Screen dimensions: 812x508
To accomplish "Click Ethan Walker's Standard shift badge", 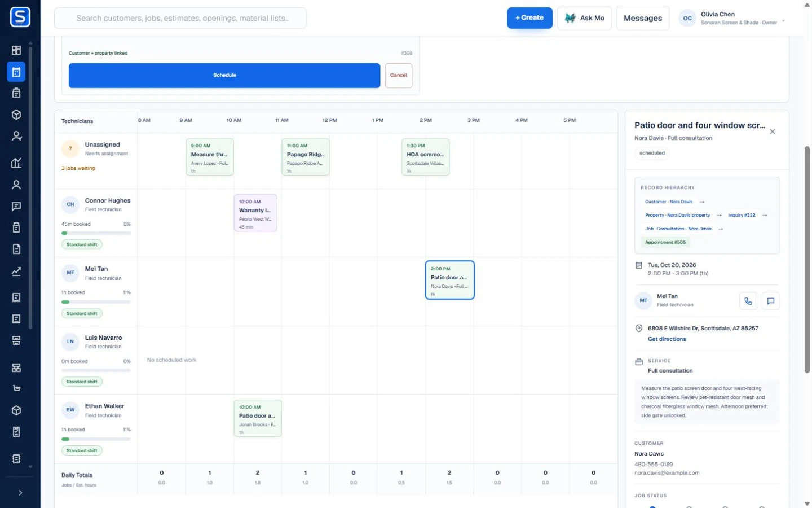I will (x=82, y=450).
